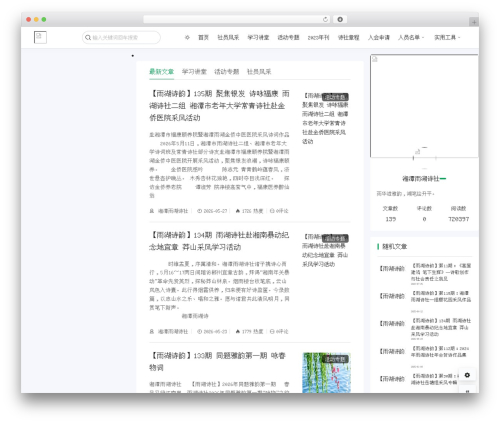Click the 活动专题 badge on 134期 thumbnail
Image resolution: width=500 pixels, height=423 pixels.
click(335, 238)
